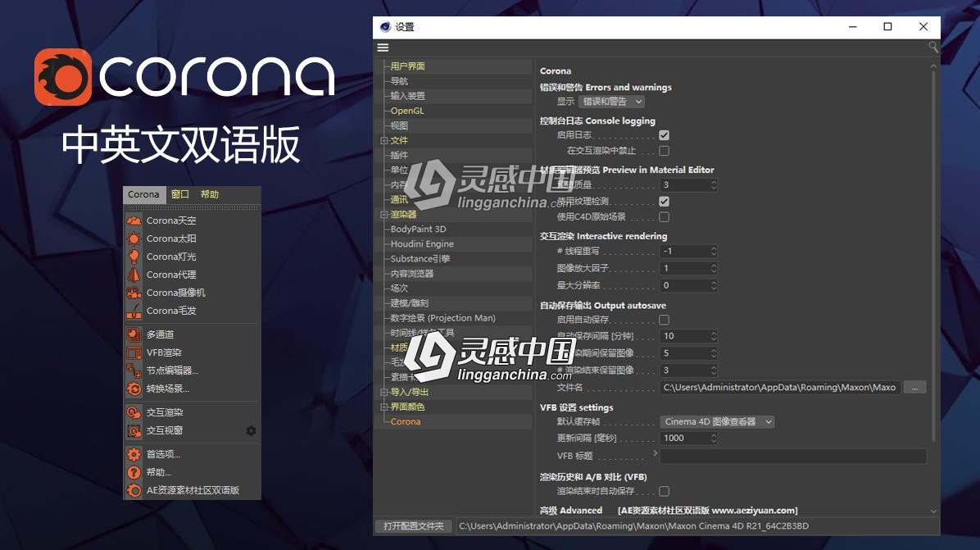The height and width of the screenshot is (550, 980).
Task: Click the 交互视窗 interactive viewport icon
Action: pyautogui.click(x=134, y=430)
